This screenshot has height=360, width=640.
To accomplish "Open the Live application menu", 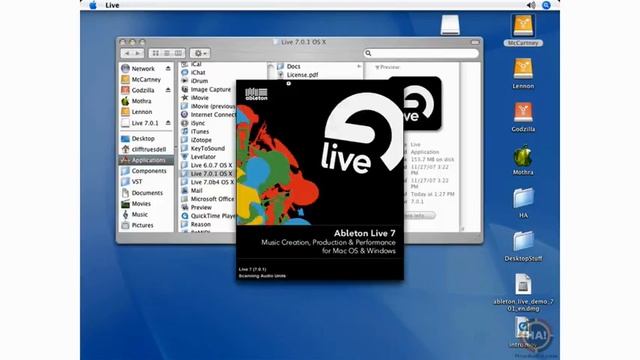I will click(x=112, y=5).
